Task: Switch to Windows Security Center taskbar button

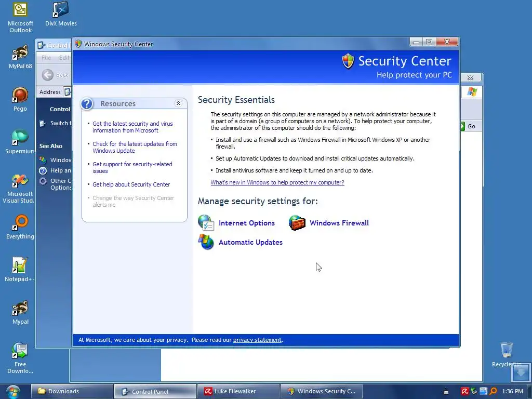Action: click(321, 391)
